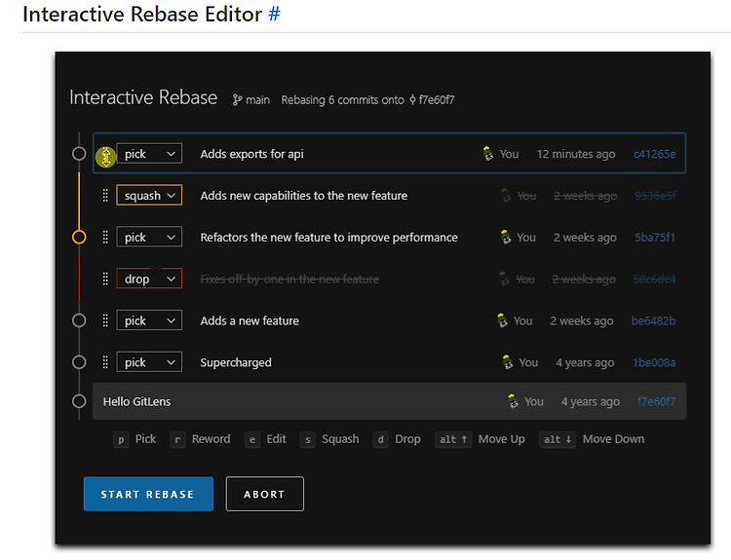Click the drag handle on the Fixes off-by-one row
731x560 pixels.
tap(105, 280)
